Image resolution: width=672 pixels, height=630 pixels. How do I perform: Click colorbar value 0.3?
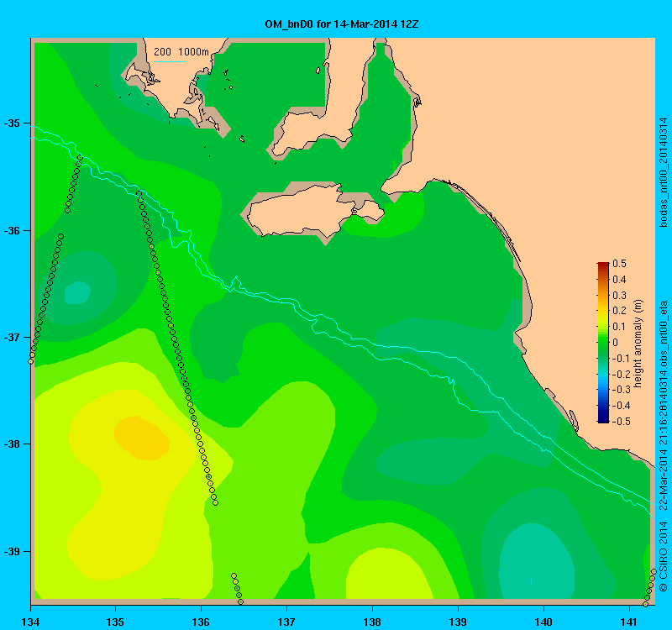(x=619, y=296)
